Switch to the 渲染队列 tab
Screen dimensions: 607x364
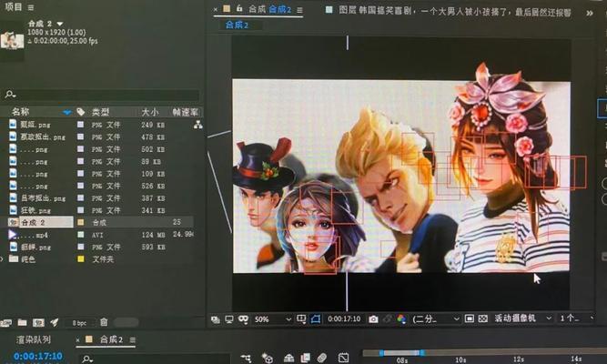pos(34,340)
